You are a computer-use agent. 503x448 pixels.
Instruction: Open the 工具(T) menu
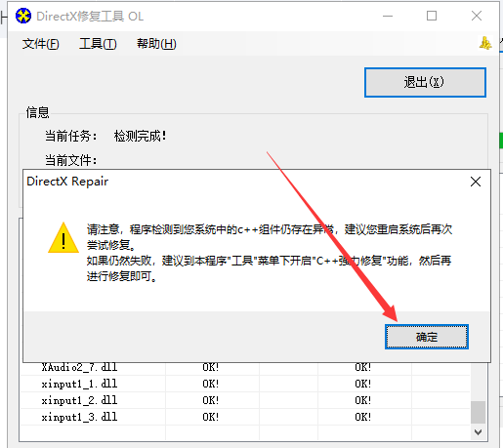(x=98, y=44)
